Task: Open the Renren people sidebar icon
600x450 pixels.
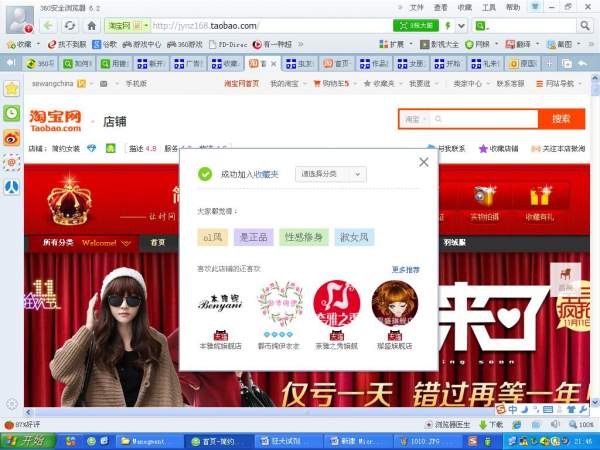Action: 11,187
